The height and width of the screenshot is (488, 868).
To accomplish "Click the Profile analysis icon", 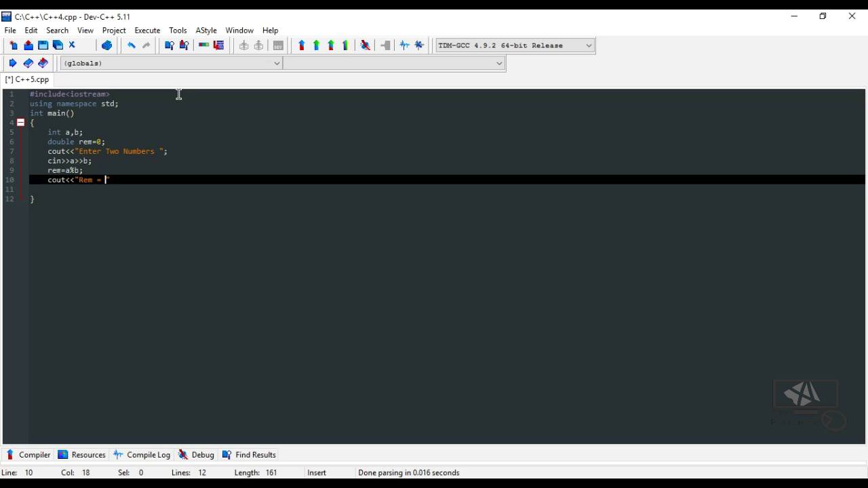I will point(405,45).
